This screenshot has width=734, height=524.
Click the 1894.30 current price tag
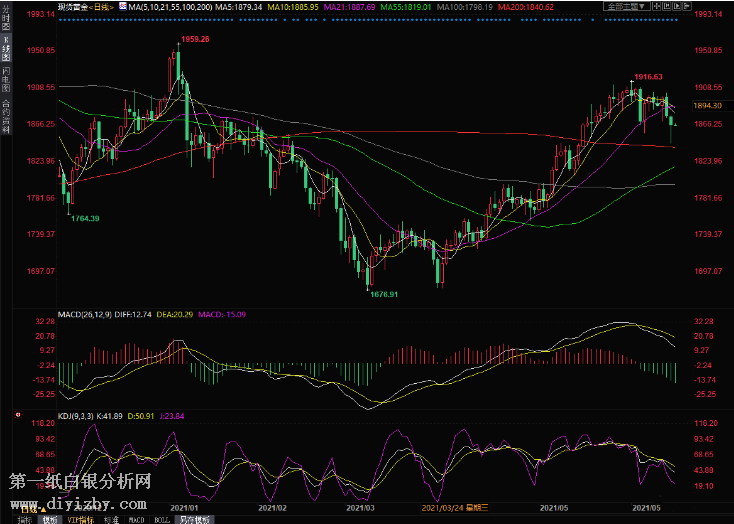[707, 106]
